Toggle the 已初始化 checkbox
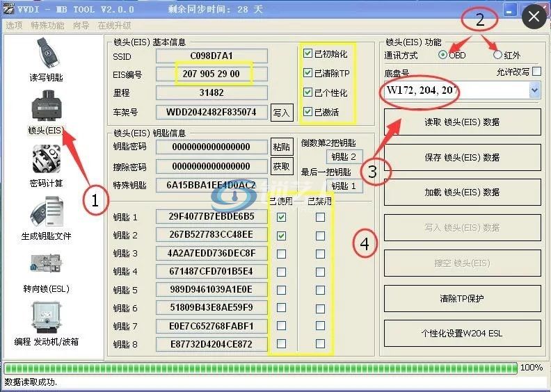Viewport: 551px width, 392px height. (x=308, y=54)
